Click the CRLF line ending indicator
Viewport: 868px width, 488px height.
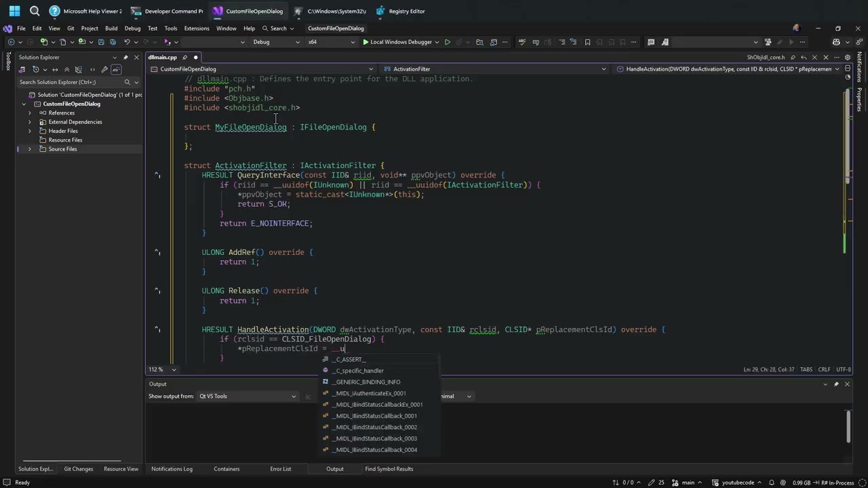coord(824,369)
